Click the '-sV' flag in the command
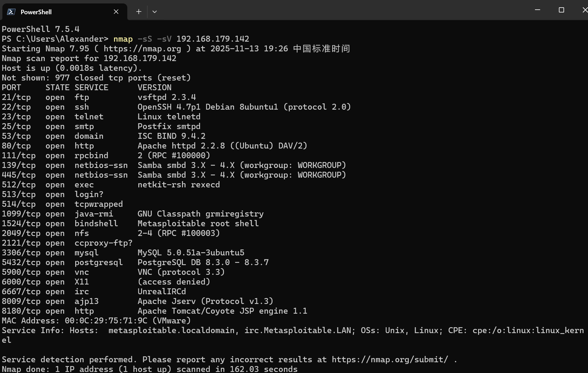Image resolution: width=588 pixels, height=373 pixels. point(164,39)
